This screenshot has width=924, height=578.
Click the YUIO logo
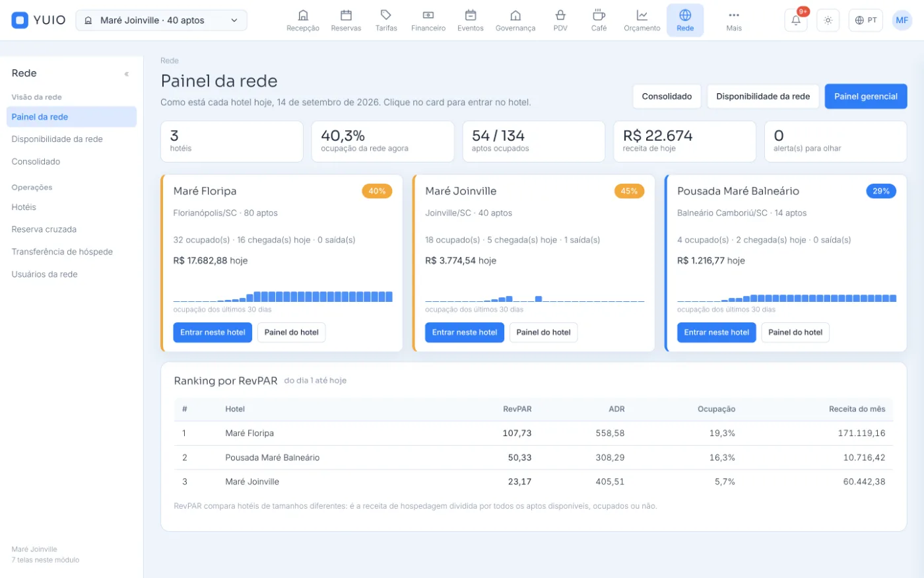coord(38,20)
